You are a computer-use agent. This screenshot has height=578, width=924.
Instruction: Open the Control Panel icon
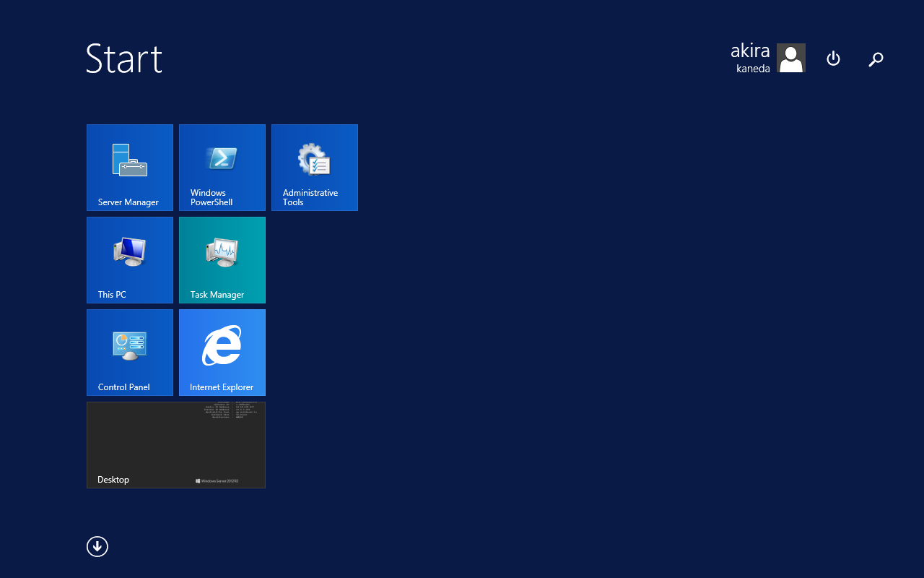pos(130,345)
